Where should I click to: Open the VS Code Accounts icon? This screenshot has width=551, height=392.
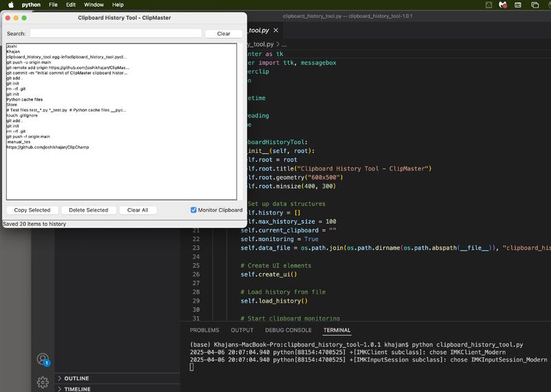click(x=43, y=360)
